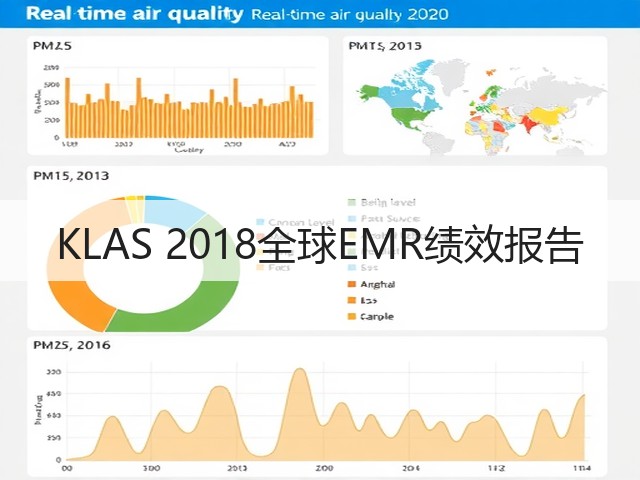Select the Canpan Level legend item

295,222
